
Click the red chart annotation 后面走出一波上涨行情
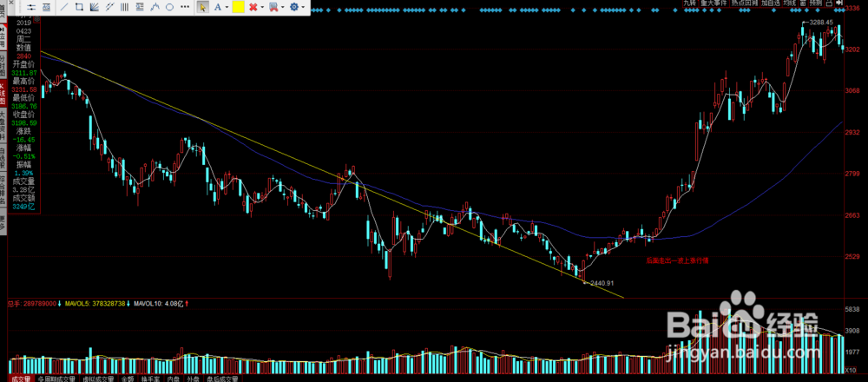coord(676,260)
